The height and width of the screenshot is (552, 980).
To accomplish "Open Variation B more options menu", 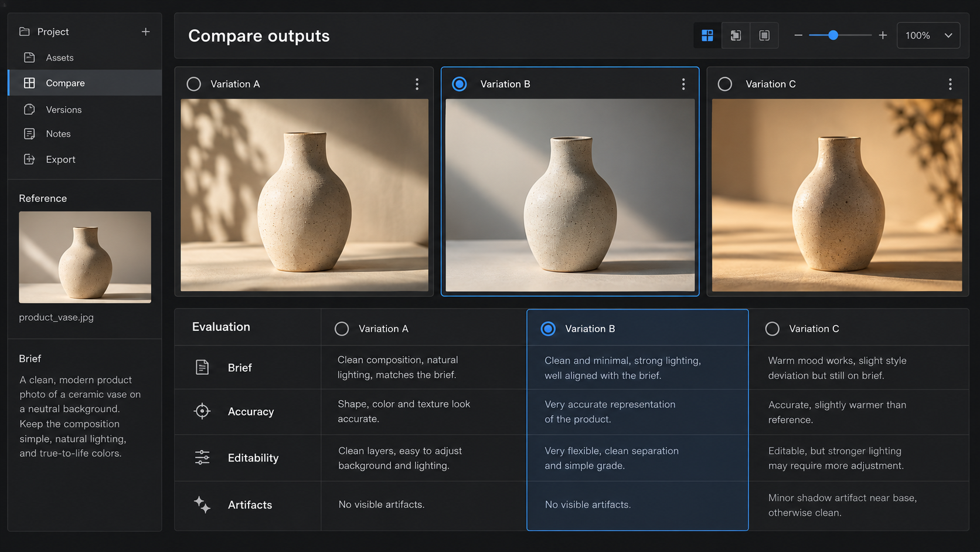I will pos(683,84).
